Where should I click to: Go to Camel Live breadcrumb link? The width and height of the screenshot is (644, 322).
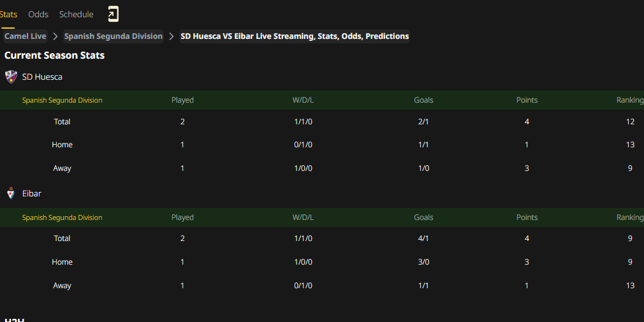(x=25, y=36)
